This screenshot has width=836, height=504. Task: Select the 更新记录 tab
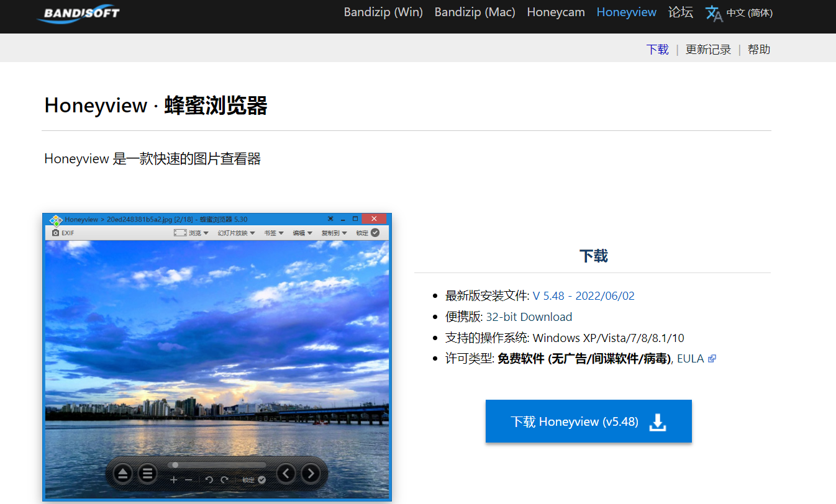coord(708,50)
